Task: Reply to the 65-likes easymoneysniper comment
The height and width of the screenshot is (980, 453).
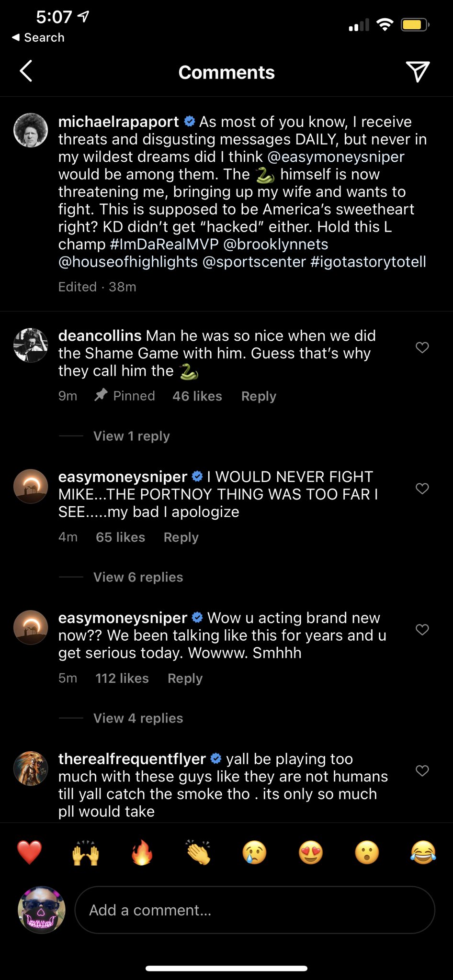Action: (181, 537)
